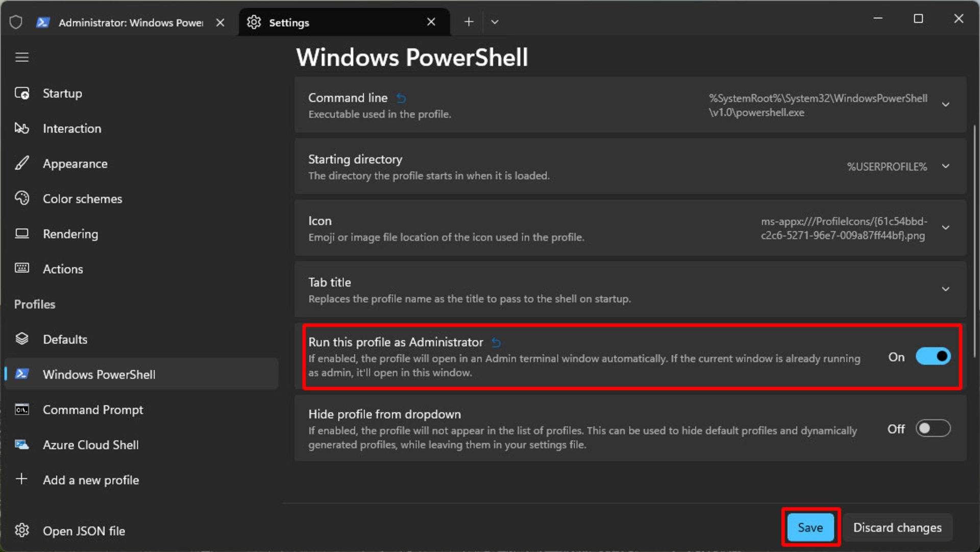Click the Settings tab gear icon

[x=254, y=22]
